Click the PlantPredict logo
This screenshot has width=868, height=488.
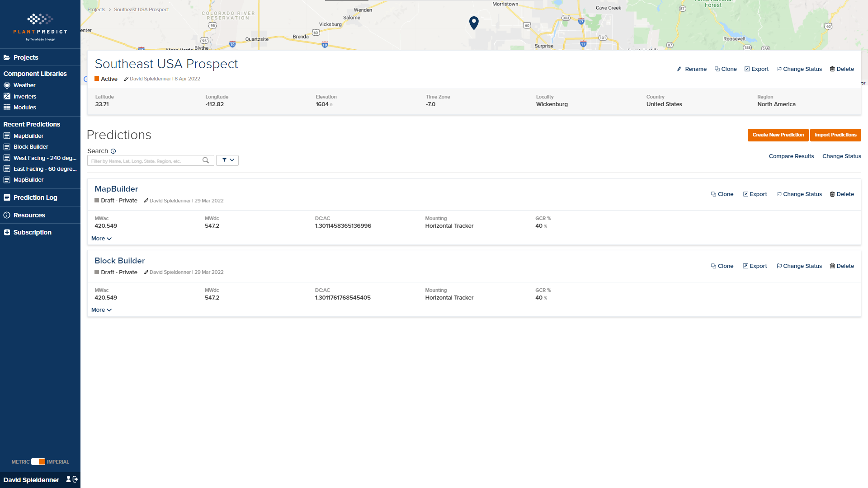click(x=40, y=27)
